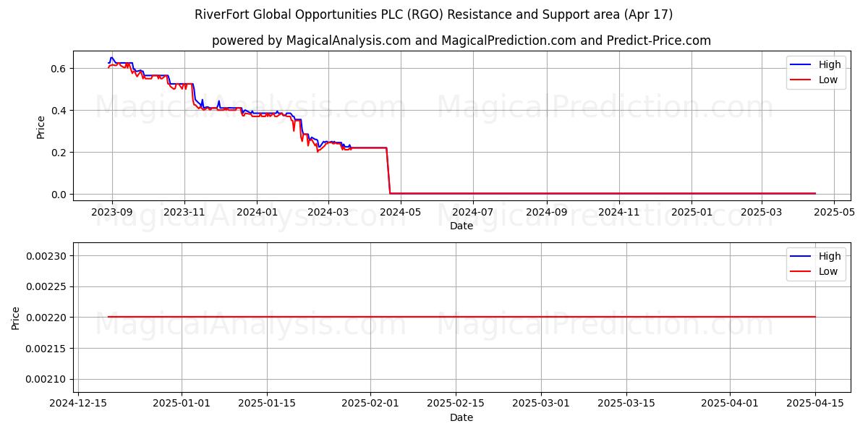The image size is (868, 434).
Task: Click the bottom chart date label 2025-04-01
Action: [x=731, y=404]
